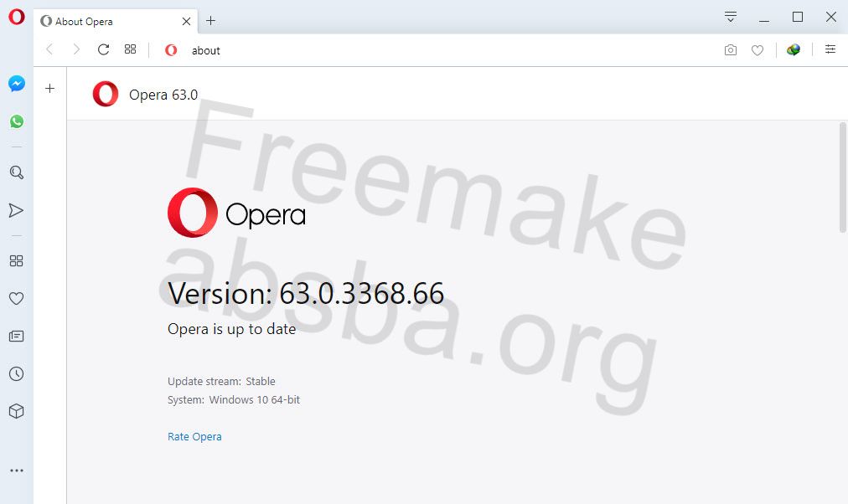Open Start Page from toolbar grid icon

(x=131, y=49)
